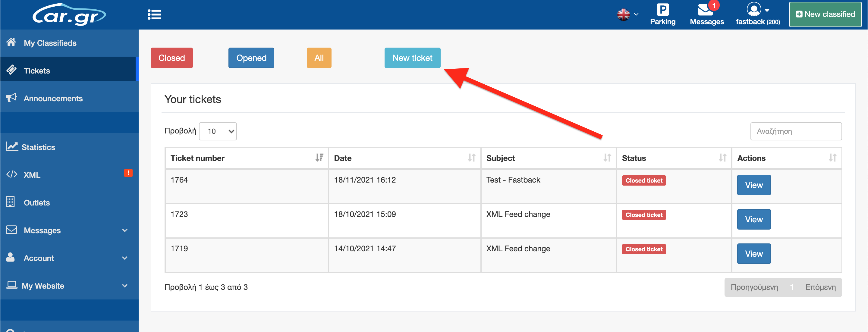Screen dimensions: 868x332
Task: Open Statistics in the sidebar
Action: pyautogui.click(x=69, y=147)
